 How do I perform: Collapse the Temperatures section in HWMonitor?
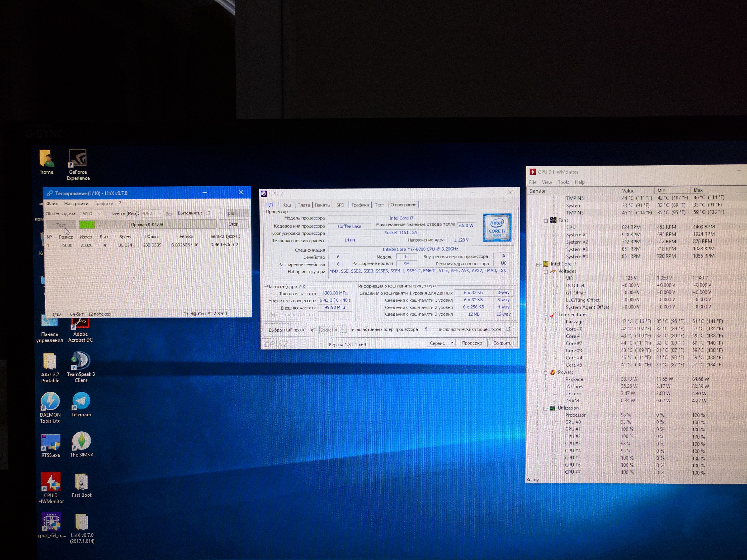[545, 315]
